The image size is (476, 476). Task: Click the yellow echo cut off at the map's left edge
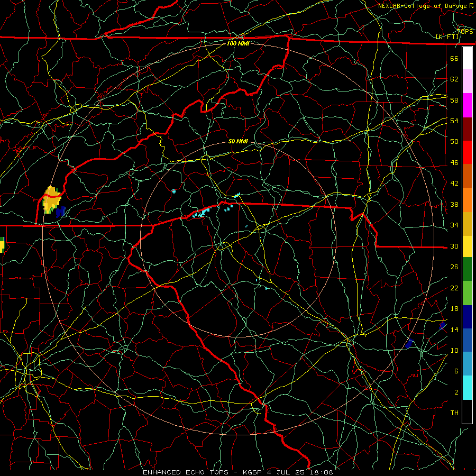click(3, 245)
